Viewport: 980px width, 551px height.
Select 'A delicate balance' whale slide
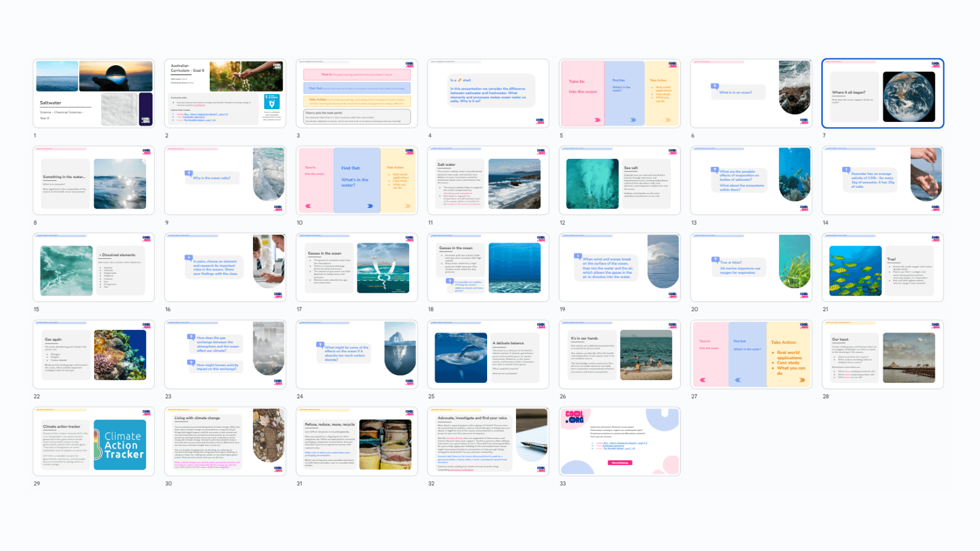coord(488,355)
